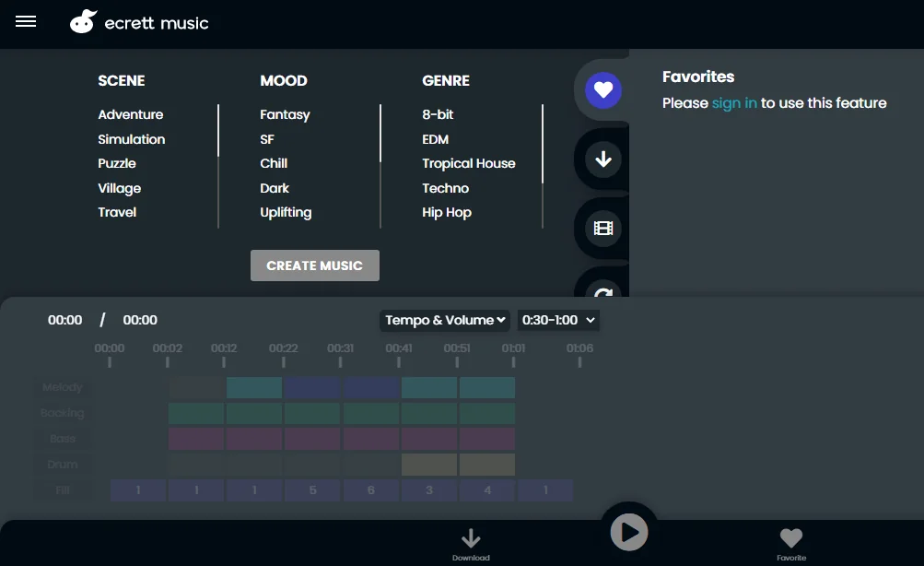The image size is (924, 566).
Task: Select the Adventure scene
Action: click(x=131, y=114)
